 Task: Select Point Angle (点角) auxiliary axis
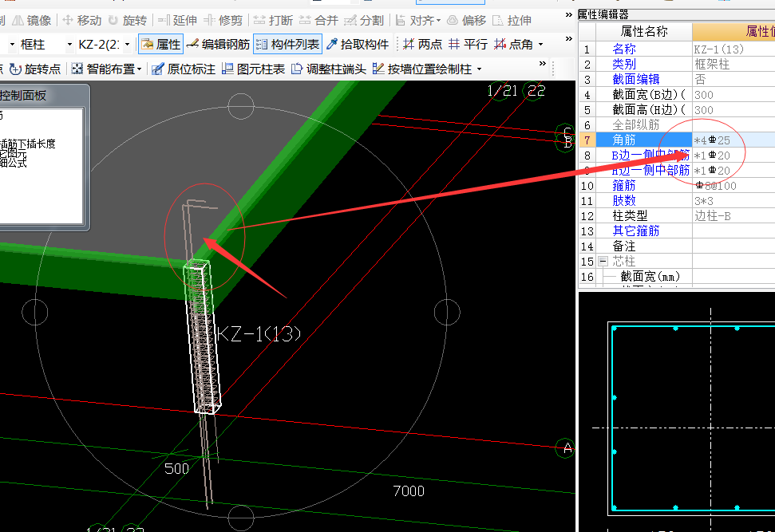tap(513, 45)
